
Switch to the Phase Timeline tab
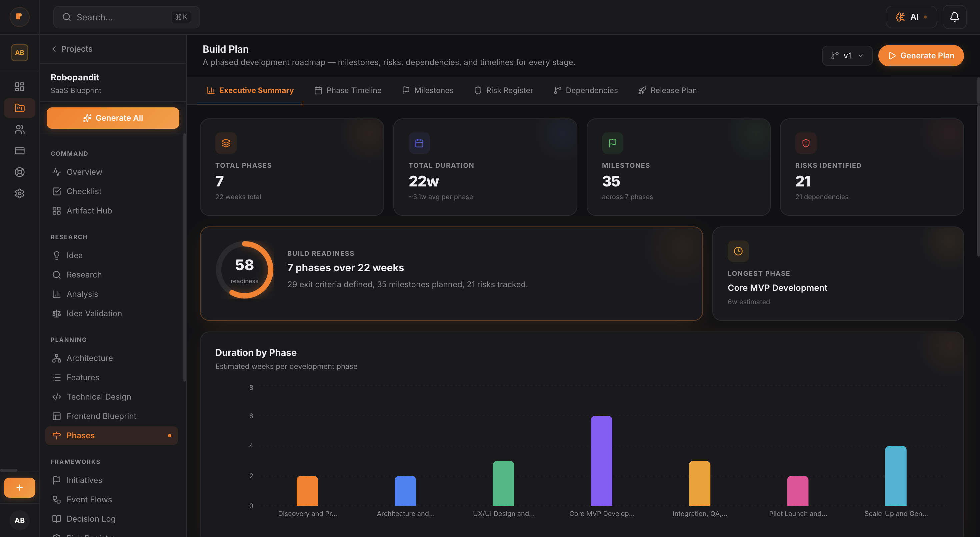pos(348,90)
